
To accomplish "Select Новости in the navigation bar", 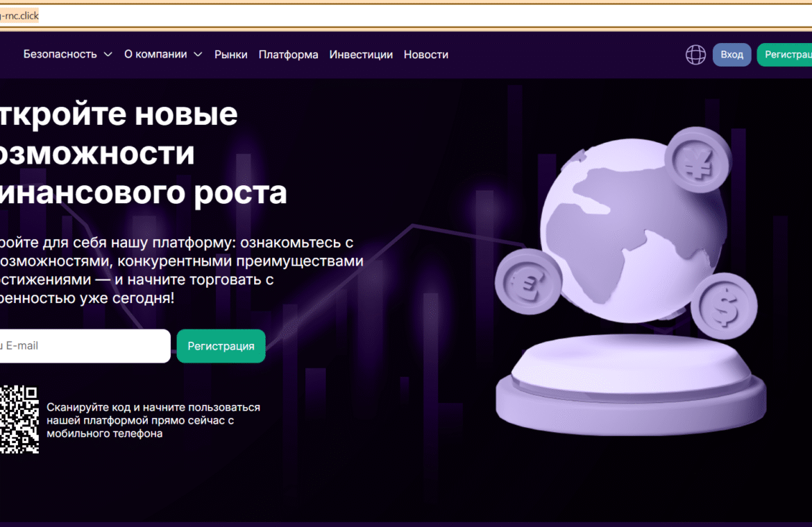I will [425, 55].
